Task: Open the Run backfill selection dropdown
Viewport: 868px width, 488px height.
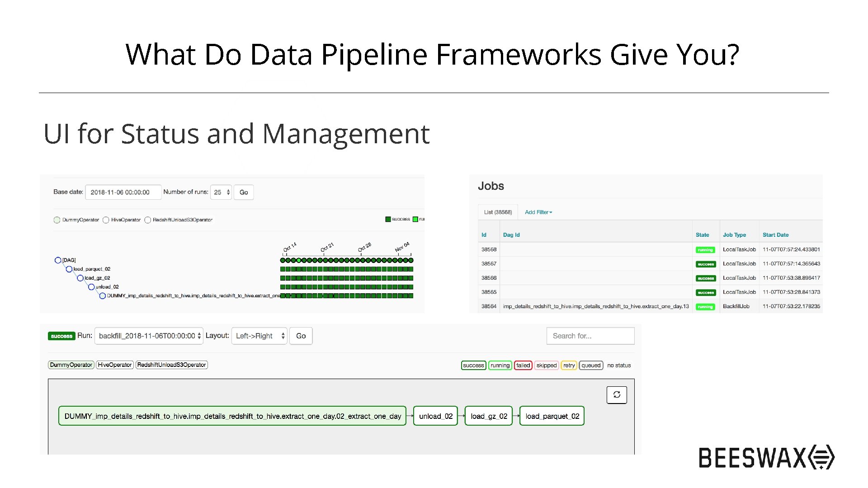Action: 149,336
